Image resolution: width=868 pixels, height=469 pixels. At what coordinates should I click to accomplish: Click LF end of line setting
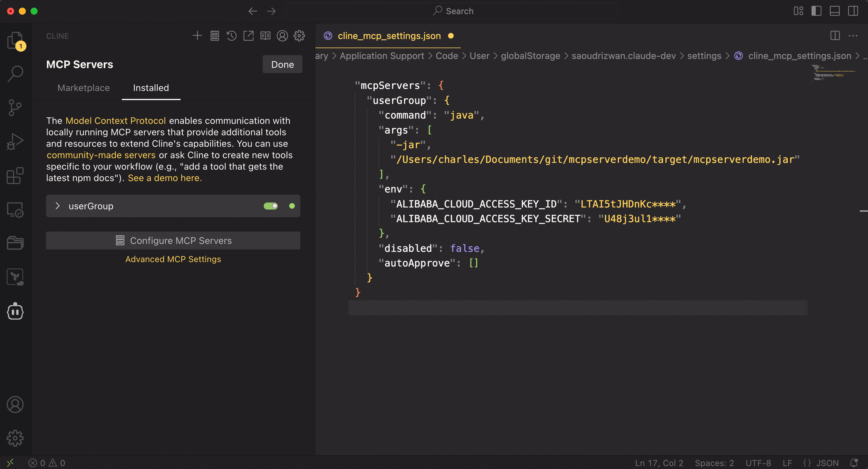click(788, 463)
